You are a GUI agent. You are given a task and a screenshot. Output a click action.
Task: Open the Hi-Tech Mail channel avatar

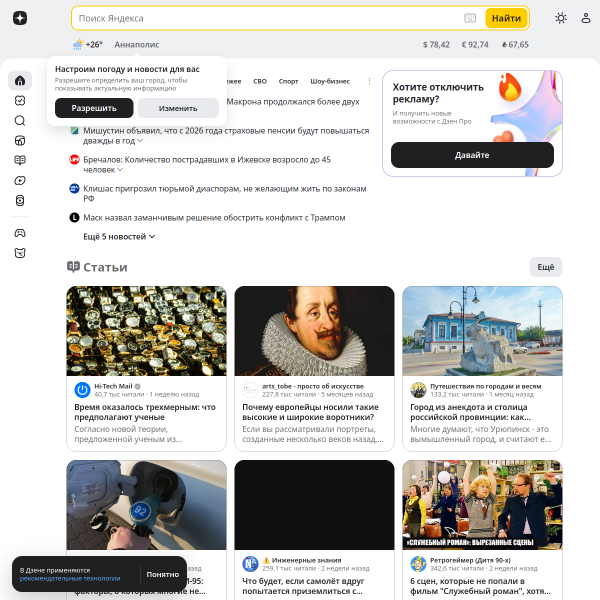[82, 390]
